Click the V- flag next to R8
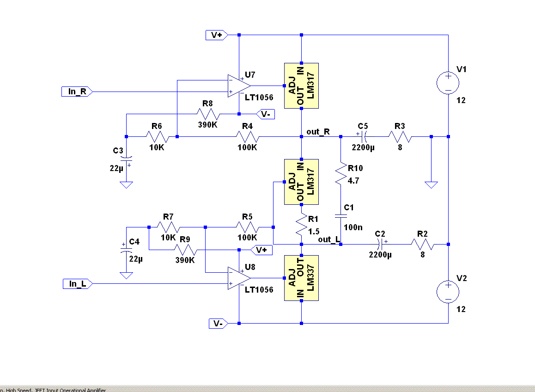Screen dimensions: 535x392 (x=266, y=114)
